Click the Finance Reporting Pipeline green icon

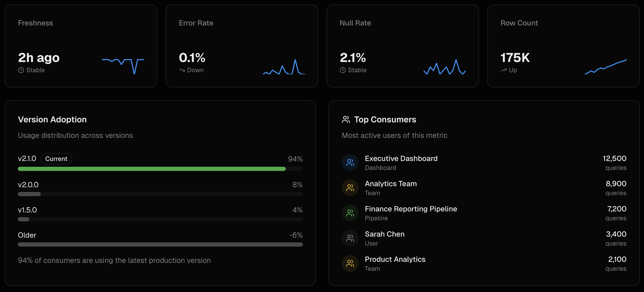click(x=350, y=213)
